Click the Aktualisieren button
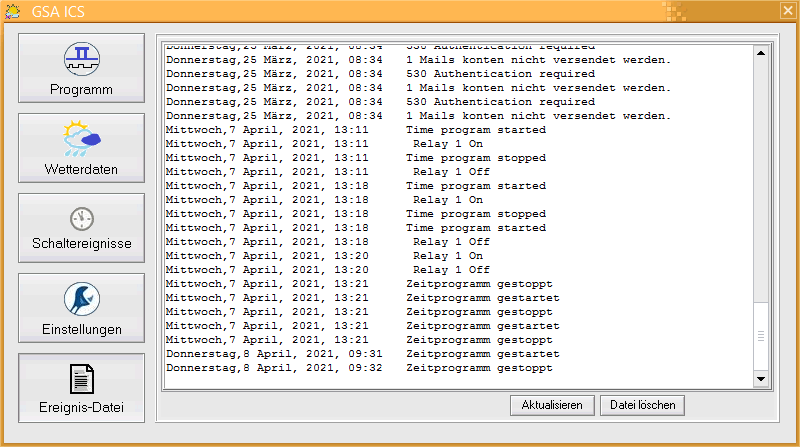 552,405
